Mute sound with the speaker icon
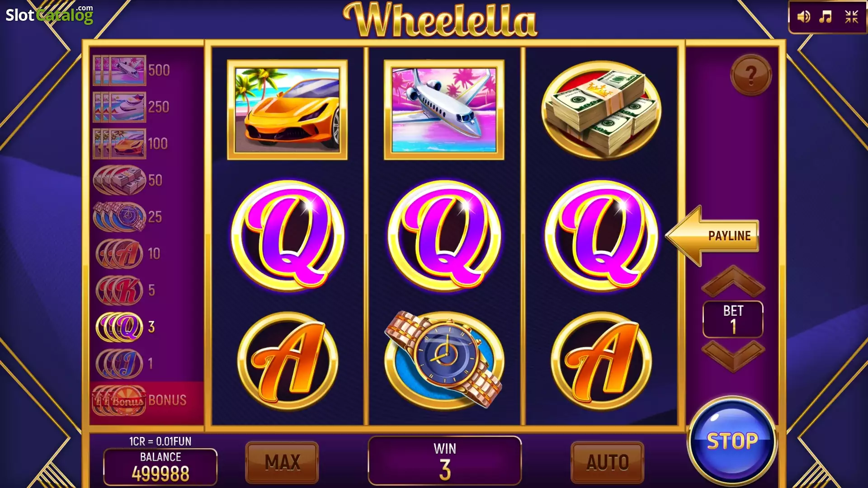The width and height of the screenshot is (868, 488). 803,17
